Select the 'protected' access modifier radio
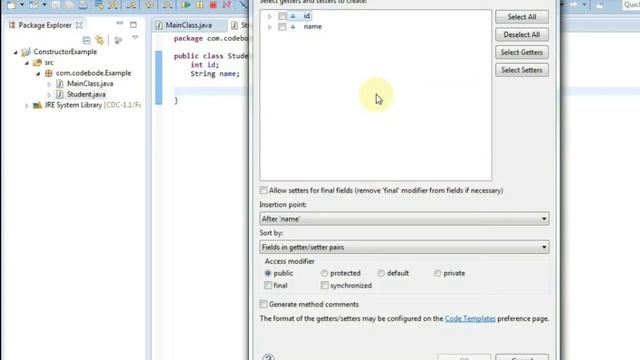Screen dimensions: 640x360 pos(324,273)
